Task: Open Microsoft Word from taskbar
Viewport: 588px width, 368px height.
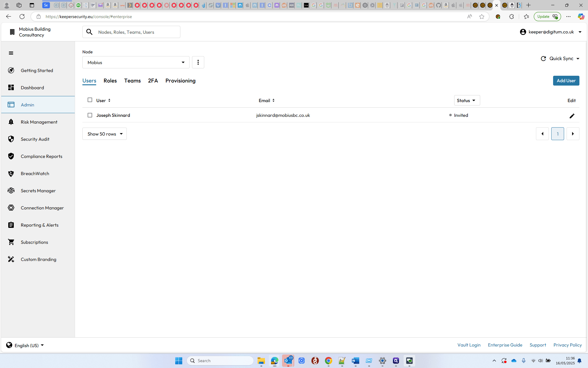Action: coord(355,361)
